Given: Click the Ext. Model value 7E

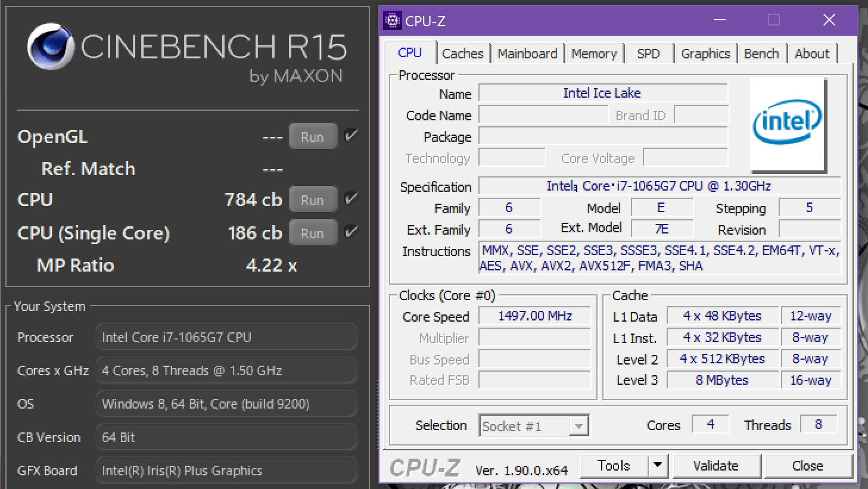Looking at the screenshot, I should [x=661, y=229].
